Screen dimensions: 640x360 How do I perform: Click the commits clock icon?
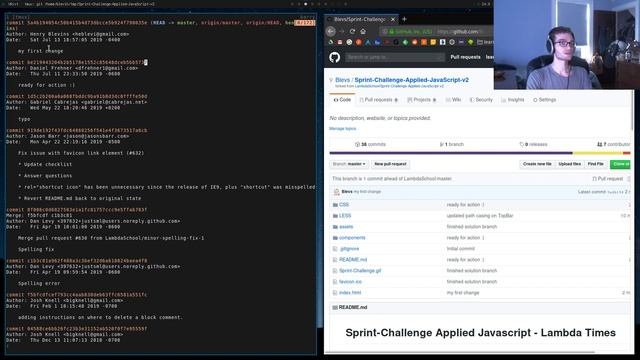(358, 144)
